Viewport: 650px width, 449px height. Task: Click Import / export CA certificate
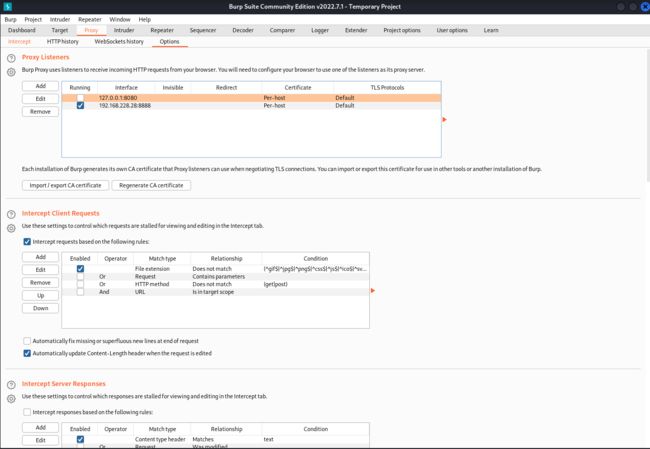click(x=65, y=185)
